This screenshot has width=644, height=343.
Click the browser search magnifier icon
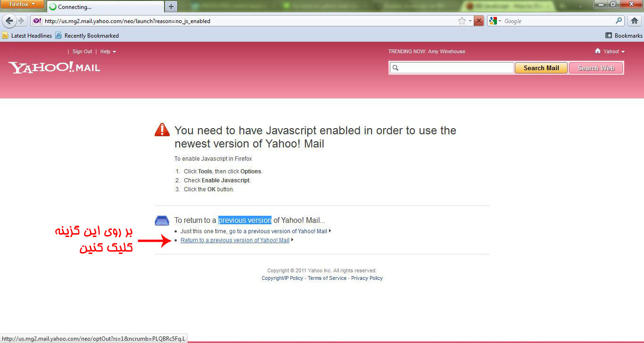(619, 21)
